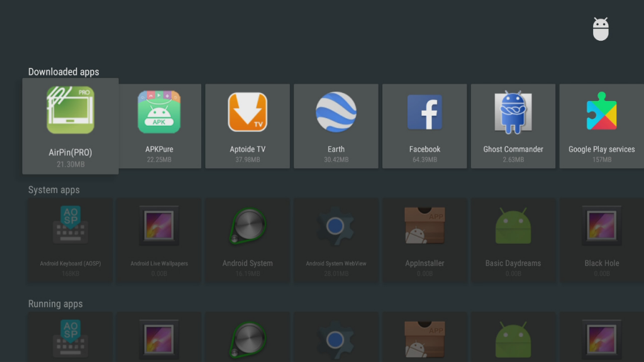
Task: Select the Earth app icon
Action: click(336, 112)
